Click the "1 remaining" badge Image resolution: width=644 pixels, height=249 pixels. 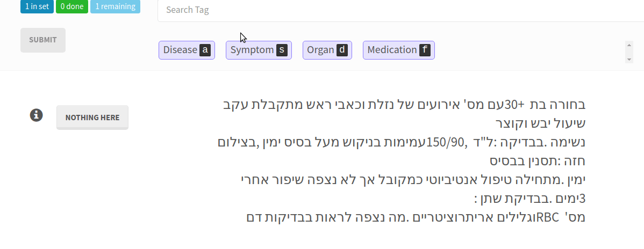pyautogui.click(x=116, y=6)
